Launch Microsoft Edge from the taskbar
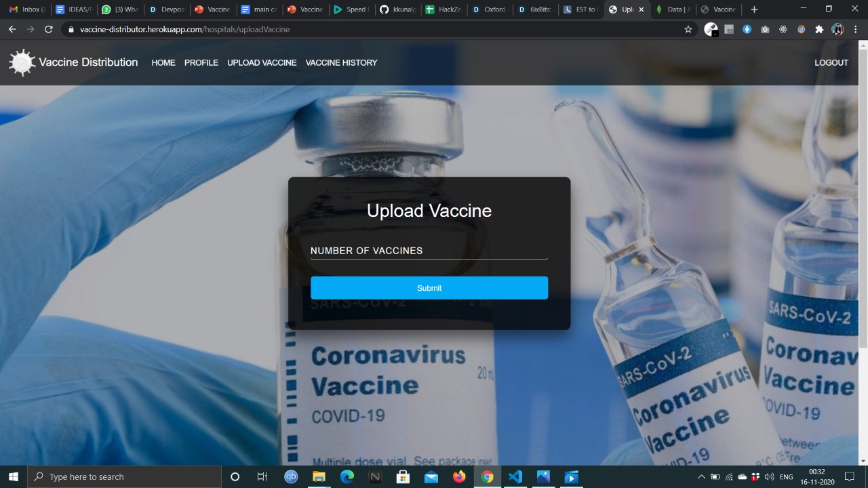868x488 pixels. coord(347,476)
